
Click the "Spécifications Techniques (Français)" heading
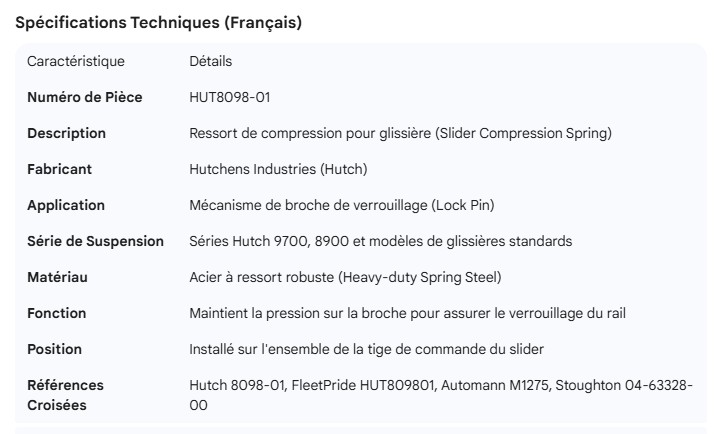click(158, 22)
